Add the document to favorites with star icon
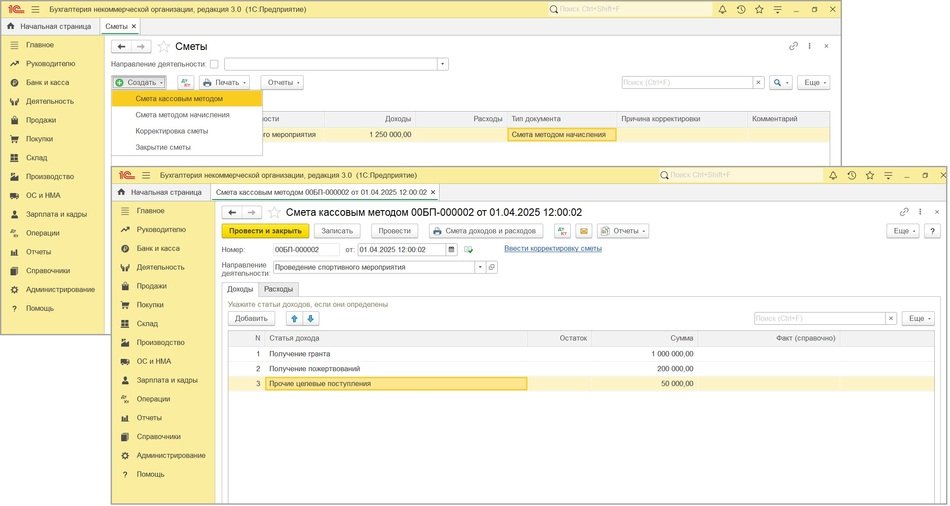Viewport: 950px width, 506px height. [273, 212]
